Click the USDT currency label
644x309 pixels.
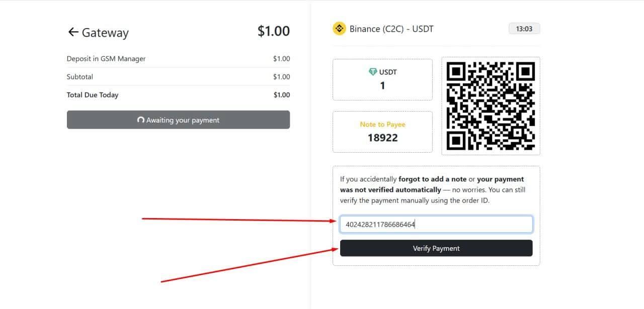click(x=388, y=72)
